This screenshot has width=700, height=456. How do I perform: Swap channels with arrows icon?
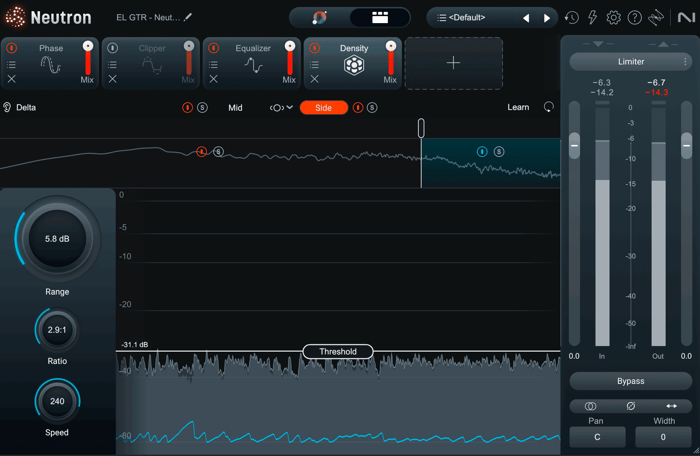tap(671, 406)
